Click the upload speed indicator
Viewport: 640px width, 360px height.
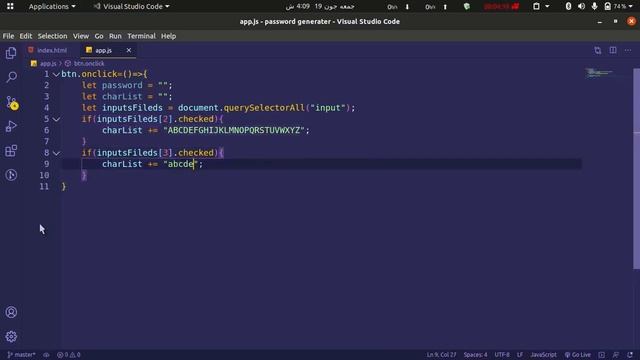click(x=436, y=7)
